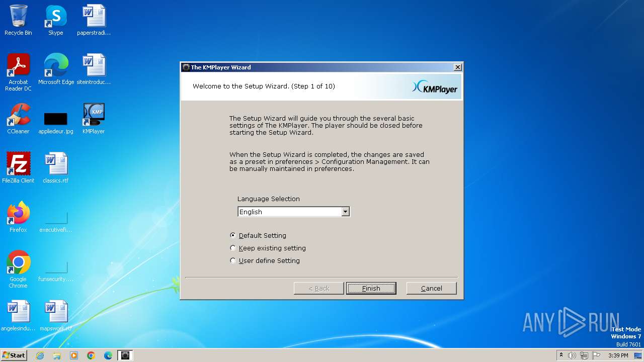Open Internet Explorer from taskbar
This screenshot has height=362, width=644.
coord(40,355)
